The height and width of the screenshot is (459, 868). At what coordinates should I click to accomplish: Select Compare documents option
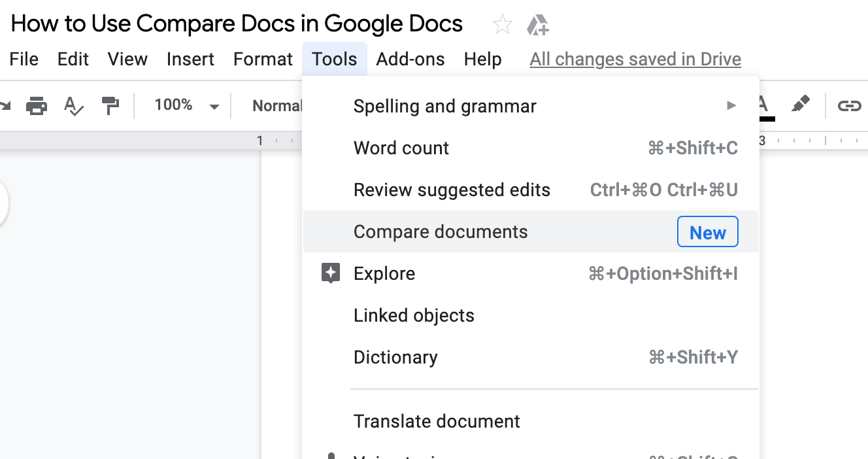[531, 231]
